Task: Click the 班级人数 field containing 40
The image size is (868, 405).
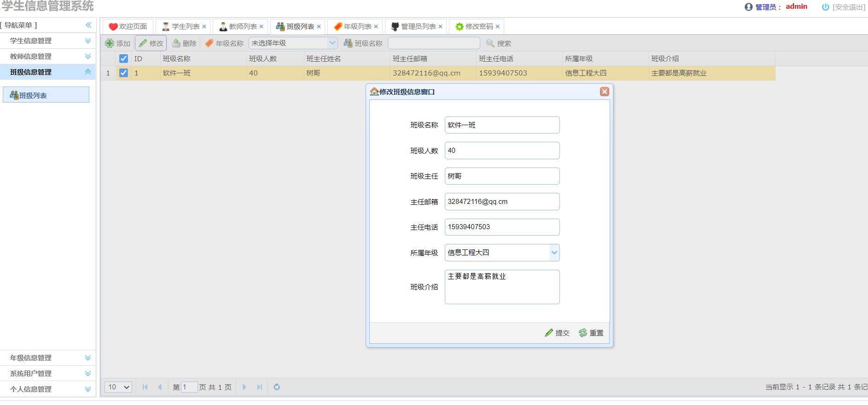Action: [x=502, y=150]
